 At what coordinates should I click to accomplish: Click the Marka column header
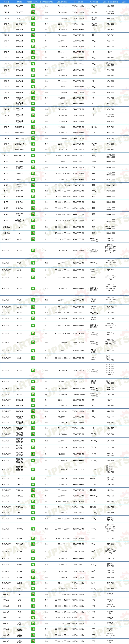tap(6, 2)
